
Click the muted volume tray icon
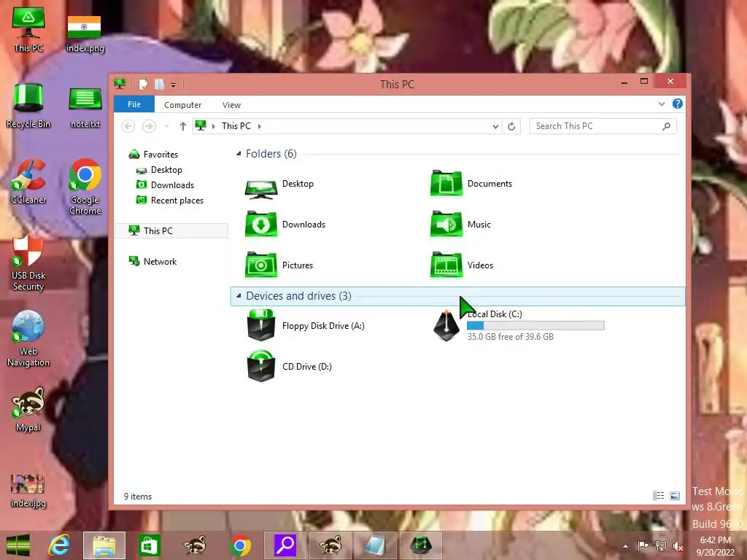[x=678, y=545]
